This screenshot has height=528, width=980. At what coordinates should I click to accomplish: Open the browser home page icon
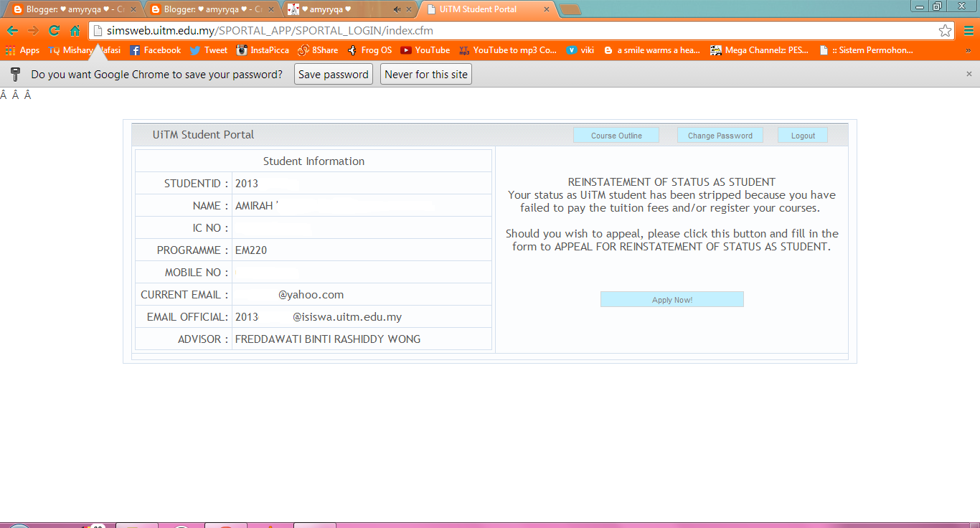75,31
